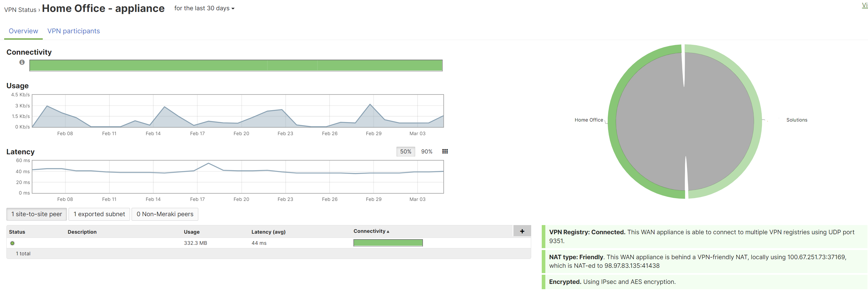Switch latency to 90% percentile
Viewport: 868px width, 295px height.
click(x=426, y=152)
